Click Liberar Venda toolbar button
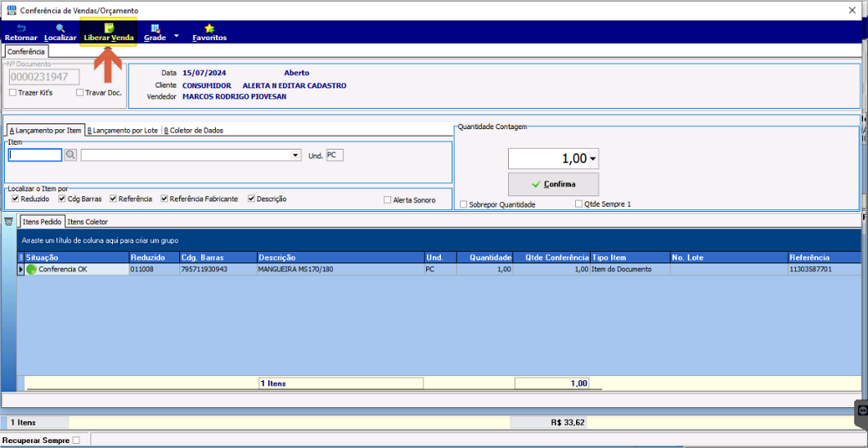 [x=109, y=34]
